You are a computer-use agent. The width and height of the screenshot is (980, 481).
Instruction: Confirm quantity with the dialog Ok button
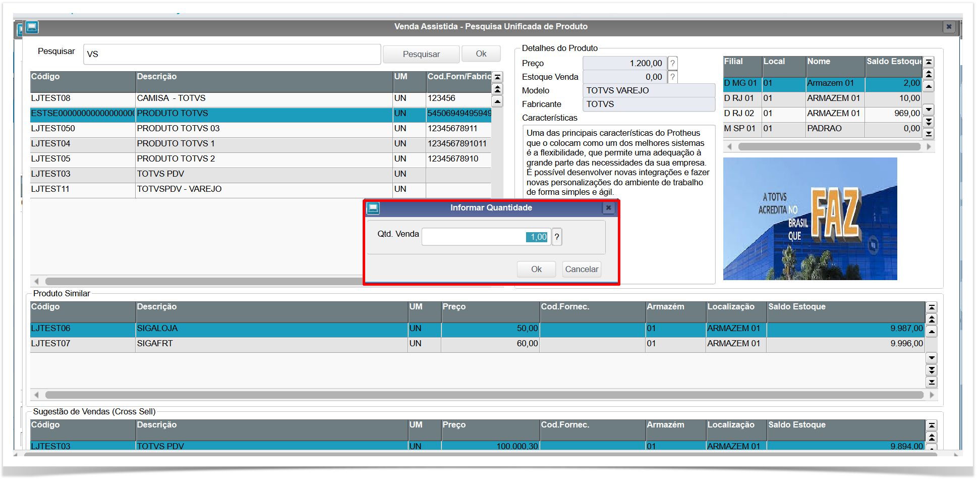pos(536,269)
